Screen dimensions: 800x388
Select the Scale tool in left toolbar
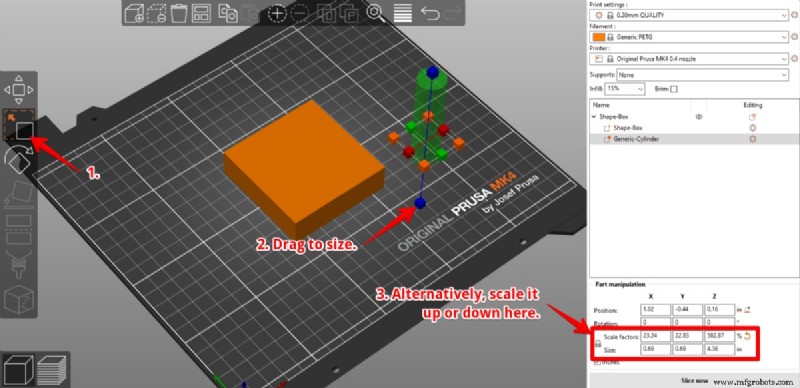[19, 125]
